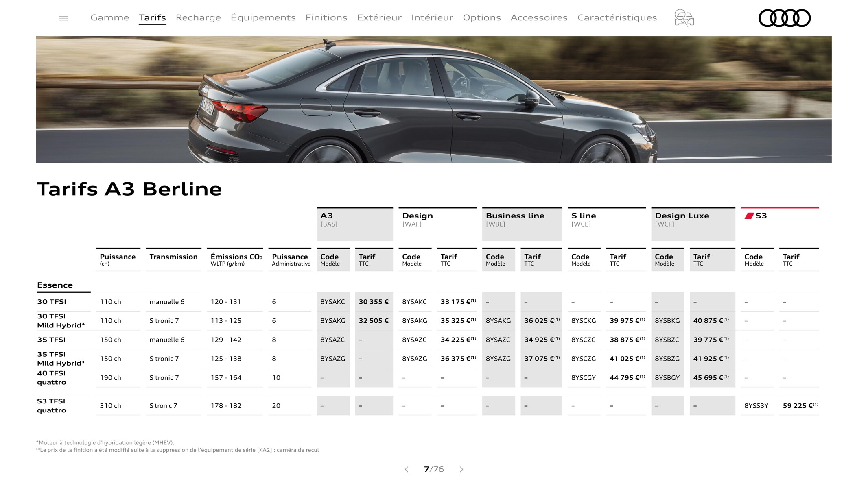Open the hamburger menu icon
Screen dimensions: 868x488
63,18
